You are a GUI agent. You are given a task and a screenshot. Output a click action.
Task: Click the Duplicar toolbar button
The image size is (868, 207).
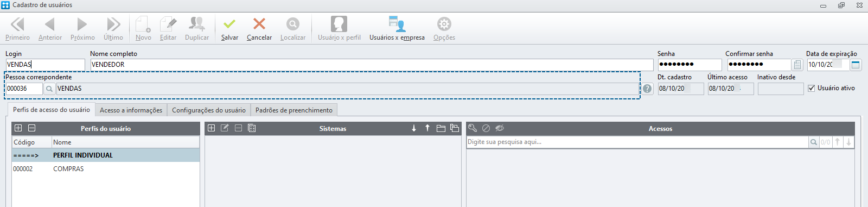tap(197, 29)
